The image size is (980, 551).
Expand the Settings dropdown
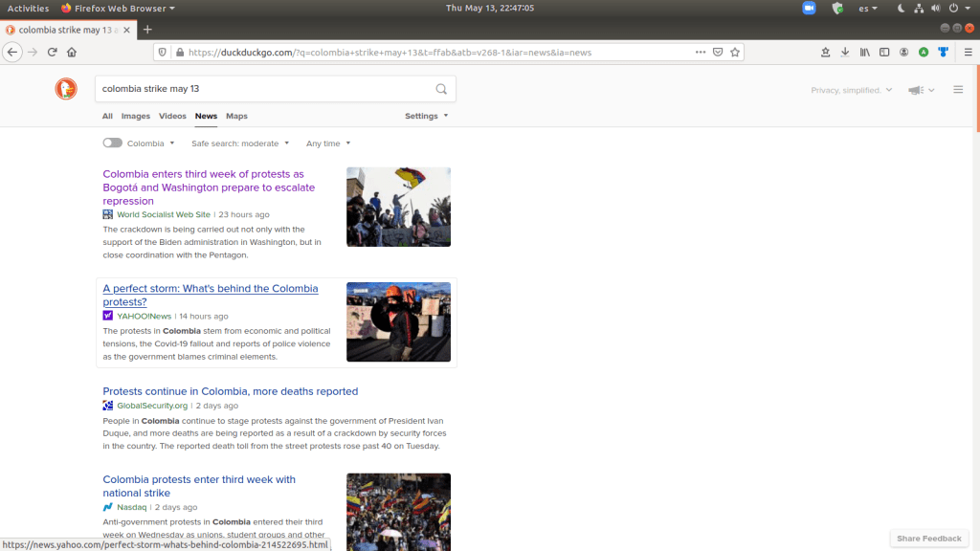[426, 116]
